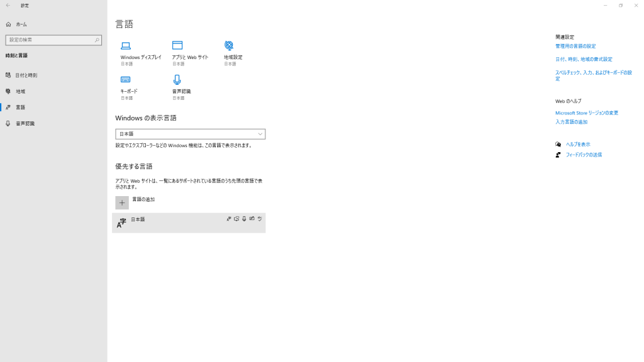Click the ヘルプを表示 link
The width and height of the screenshot is (644, 362).
point(578,145)
